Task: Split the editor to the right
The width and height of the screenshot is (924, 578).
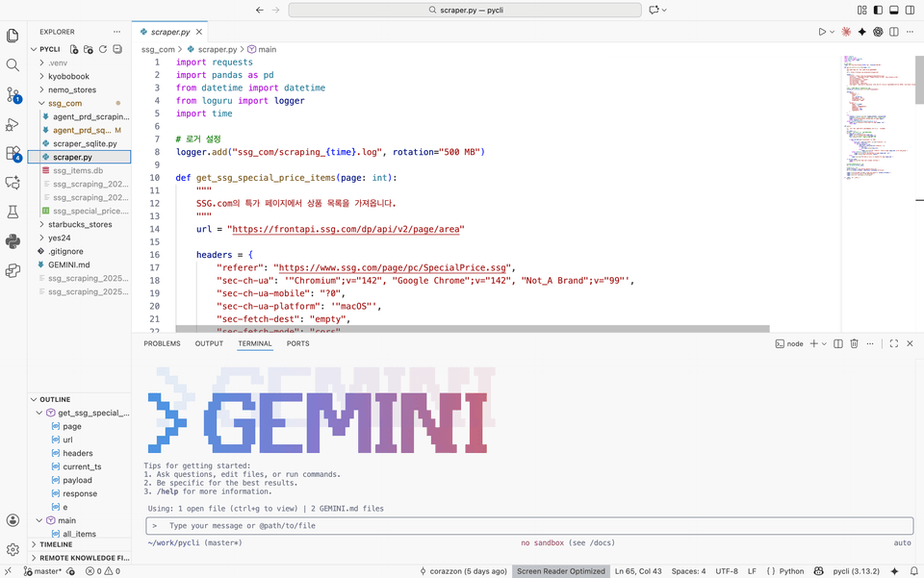Action: coord(894,32)
